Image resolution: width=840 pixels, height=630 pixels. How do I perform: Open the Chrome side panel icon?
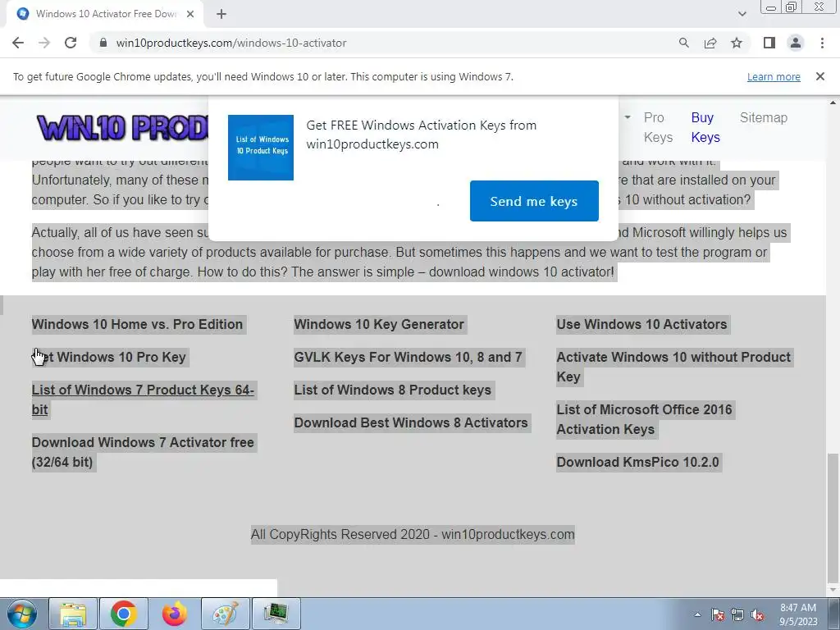(x=769, y=43)
